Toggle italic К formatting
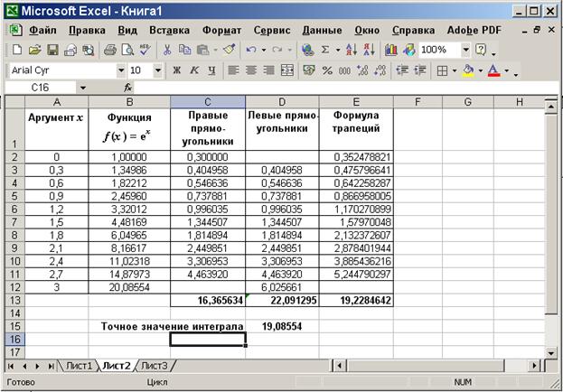The width and height of the screenshot is (563, 392). coord(194,70)
